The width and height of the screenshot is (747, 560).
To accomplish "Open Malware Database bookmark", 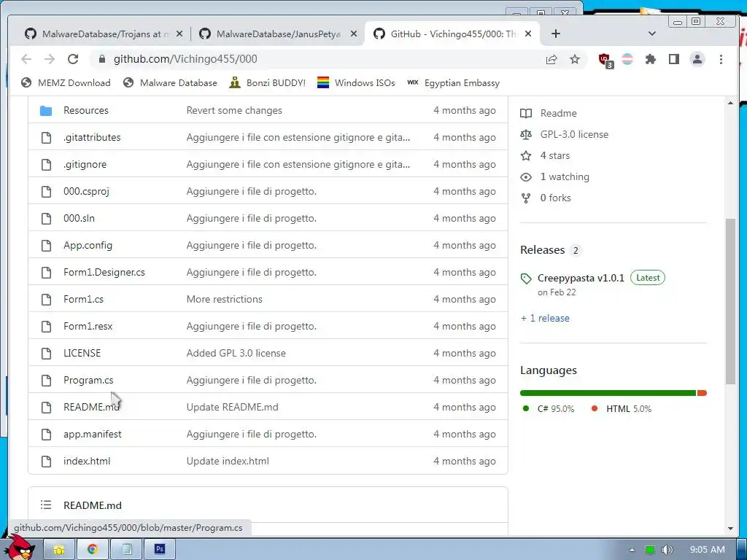I will pos(169,83).
